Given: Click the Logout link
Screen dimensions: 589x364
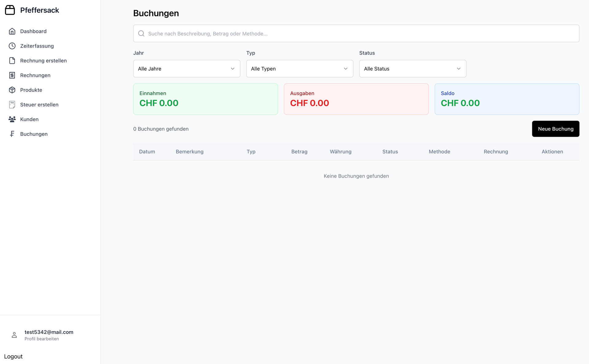Looking at the screenshot, I should (13, 356).
